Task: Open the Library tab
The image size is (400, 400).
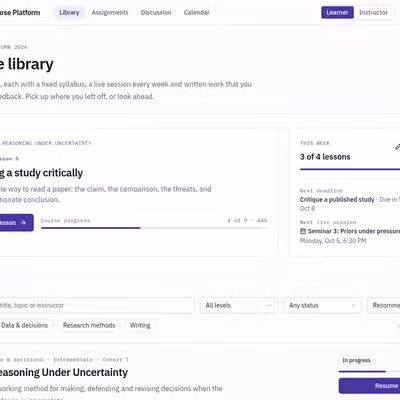Action: coord(69,13)
